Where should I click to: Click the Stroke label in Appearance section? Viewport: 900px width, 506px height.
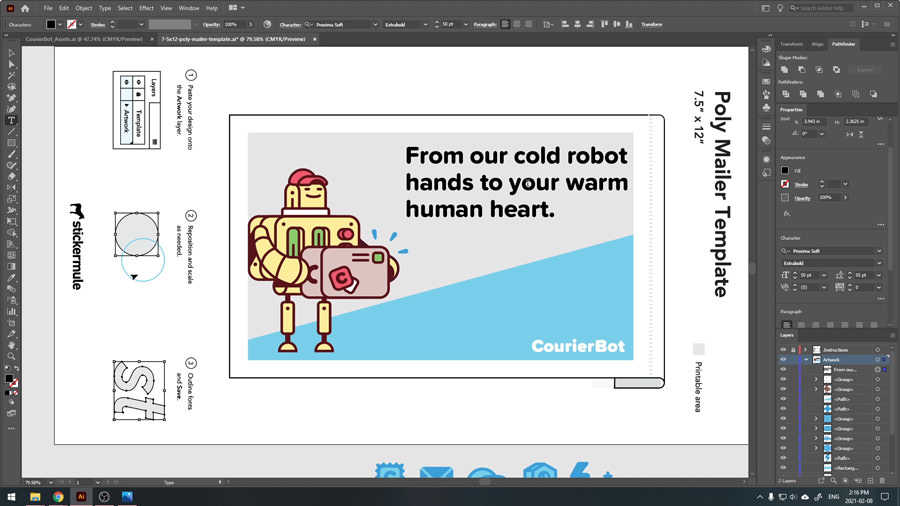click(801, 185)
